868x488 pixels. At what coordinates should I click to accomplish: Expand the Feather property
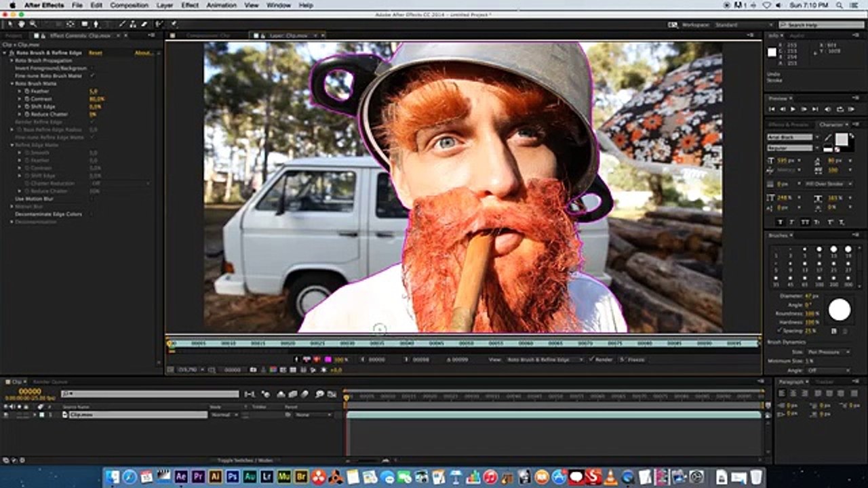20,91
